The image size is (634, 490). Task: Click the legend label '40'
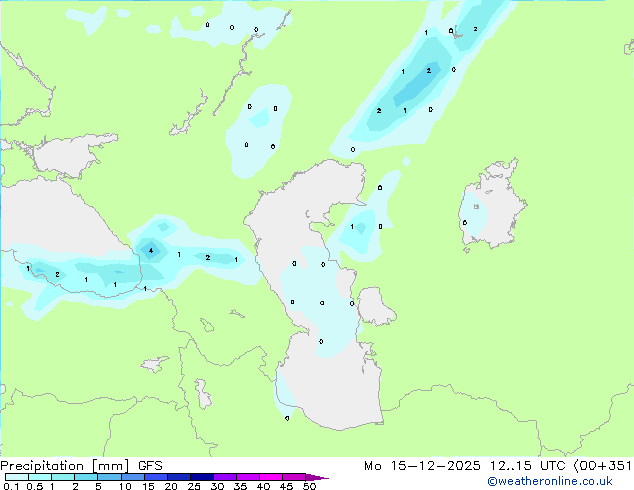(263, 486)
